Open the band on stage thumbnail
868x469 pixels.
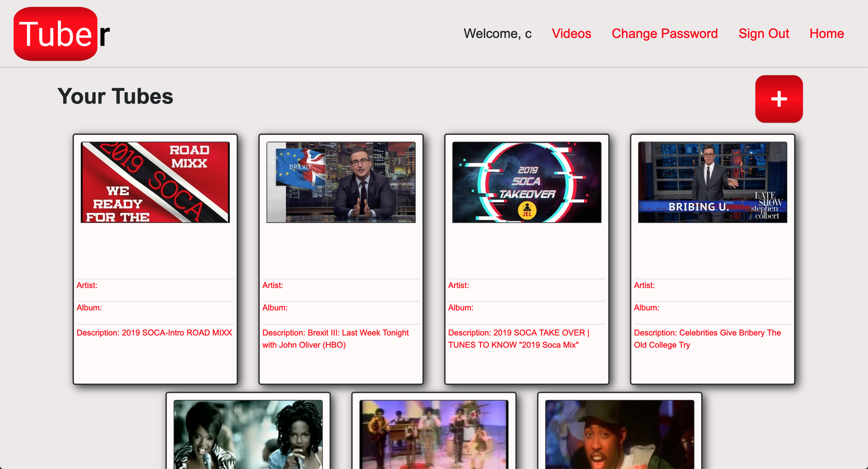pos(434,434)
